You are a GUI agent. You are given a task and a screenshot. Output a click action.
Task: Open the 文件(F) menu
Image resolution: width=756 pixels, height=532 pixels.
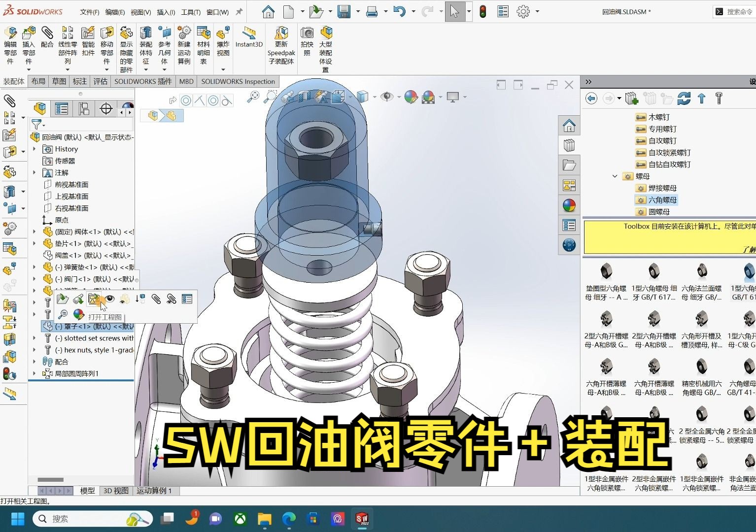click(x=90, y=12)
